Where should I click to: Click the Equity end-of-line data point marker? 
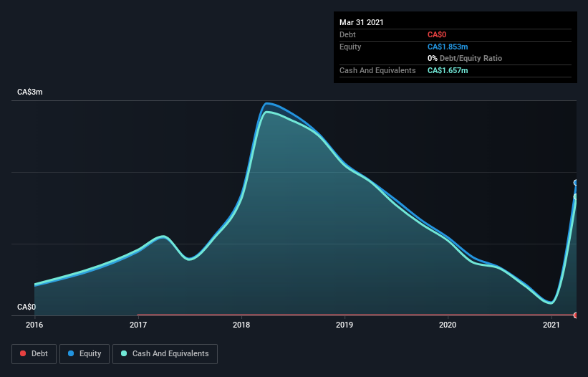pos(576,183)
